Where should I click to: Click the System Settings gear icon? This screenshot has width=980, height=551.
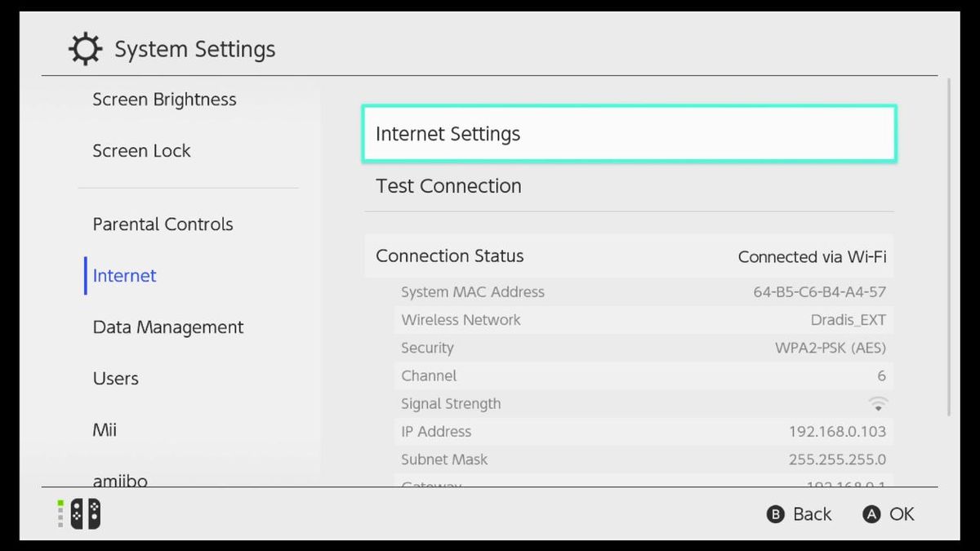84,48
